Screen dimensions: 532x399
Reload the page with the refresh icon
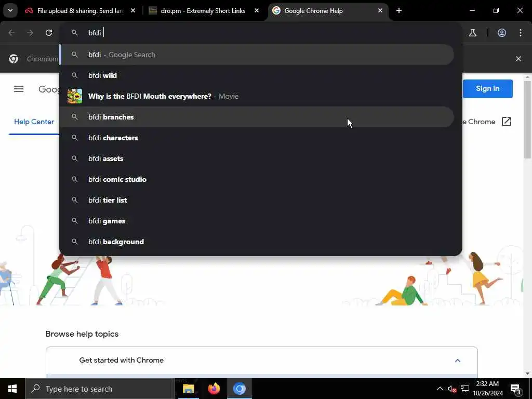coord(49,33)
